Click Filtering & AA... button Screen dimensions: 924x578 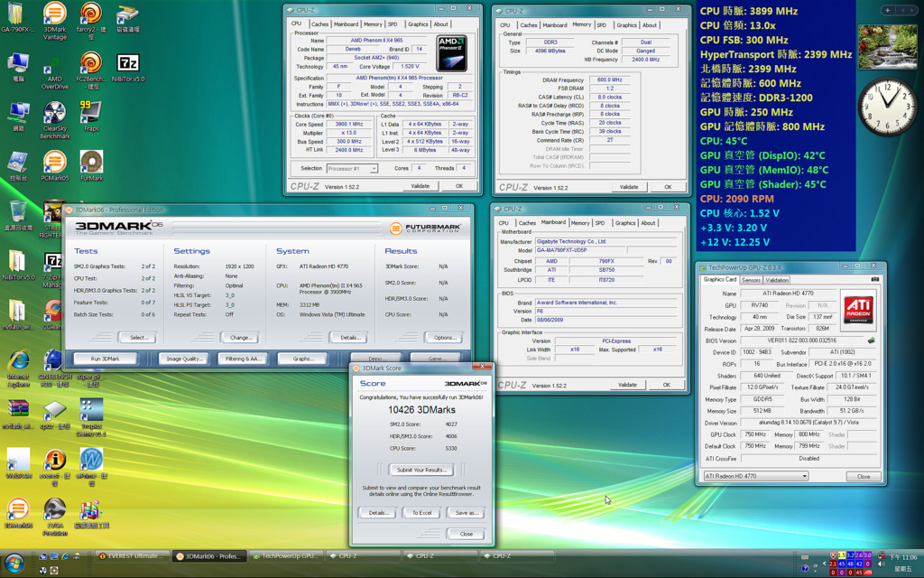[244, 359]
